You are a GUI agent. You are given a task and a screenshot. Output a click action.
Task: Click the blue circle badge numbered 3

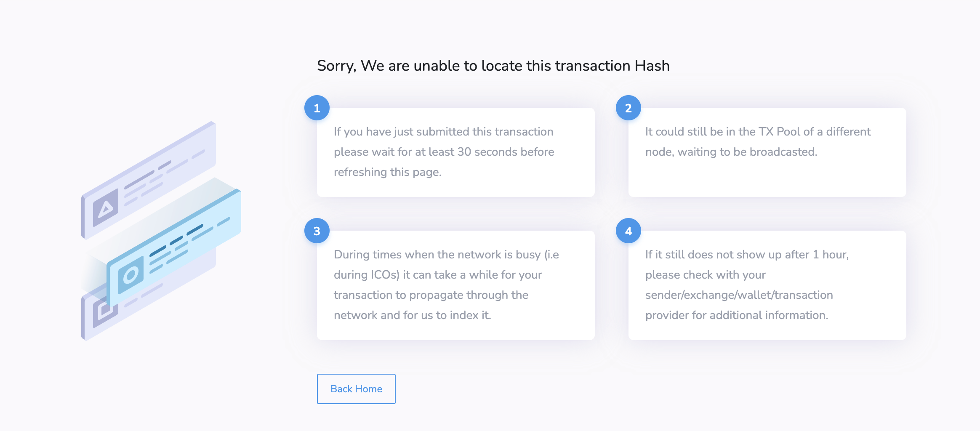pyautogui.click(x=317, y=231)
